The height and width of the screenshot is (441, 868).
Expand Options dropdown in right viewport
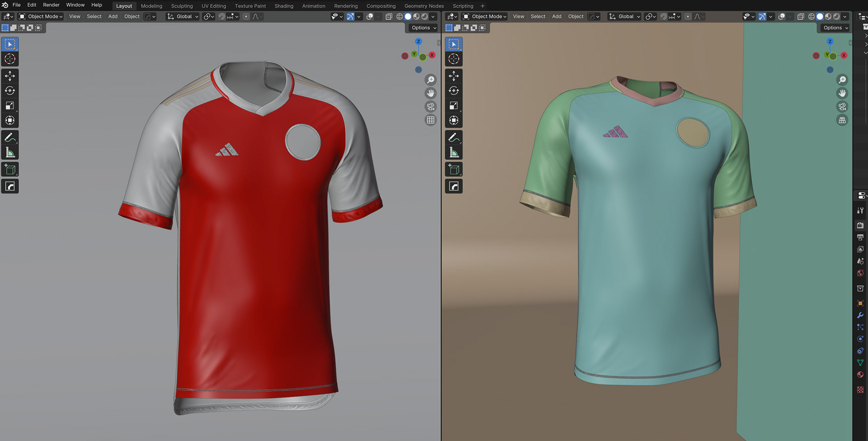point(835,28)
